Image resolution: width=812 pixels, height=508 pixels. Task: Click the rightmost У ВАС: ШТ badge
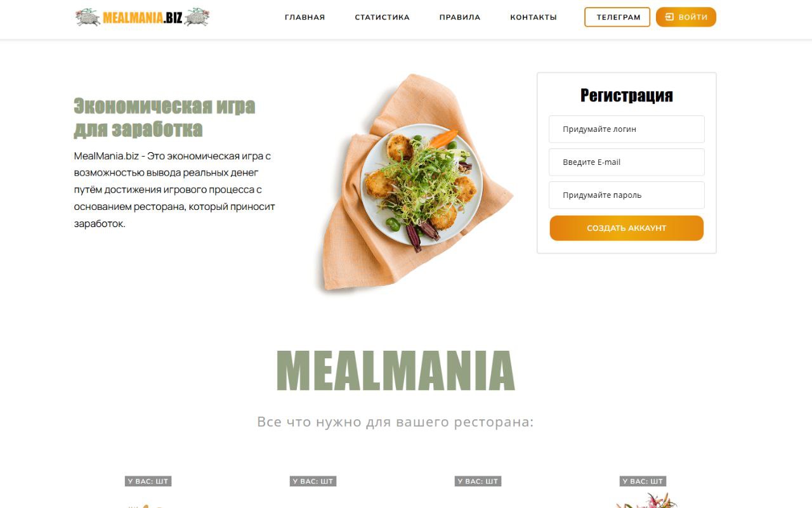click(643, 481)
